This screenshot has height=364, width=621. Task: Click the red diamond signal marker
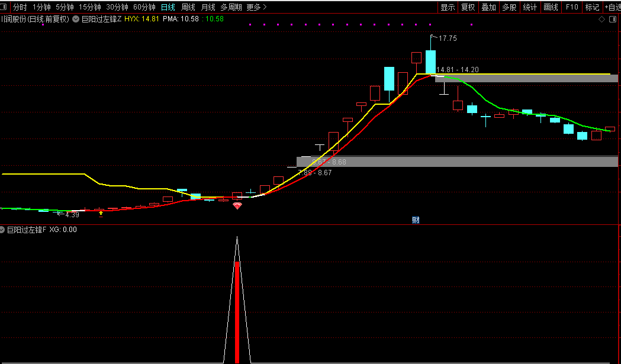(x=237, y=205)
